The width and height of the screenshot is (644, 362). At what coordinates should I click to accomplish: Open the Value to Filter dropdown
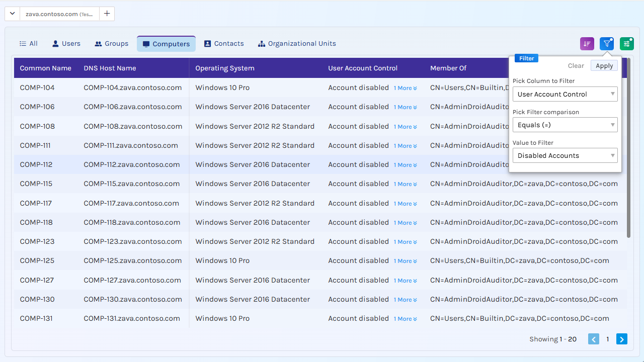click(565, 155)
